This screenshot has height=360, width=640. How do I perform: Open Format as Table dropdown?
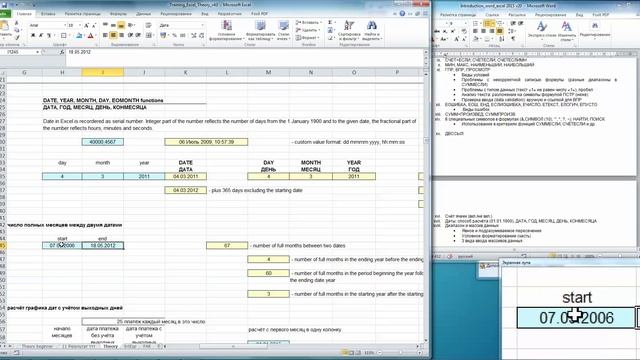coord(260,31)
